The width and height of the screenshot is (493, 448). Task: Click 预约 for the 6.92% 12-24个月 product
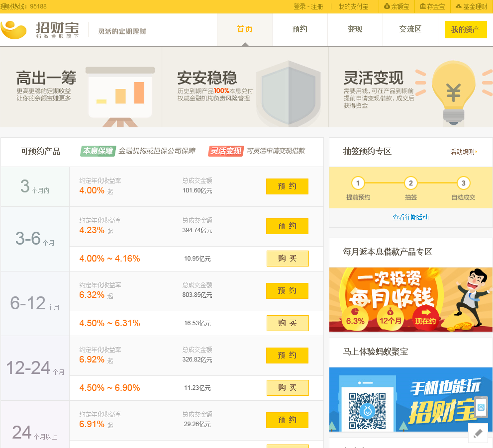tap(287, 356)
